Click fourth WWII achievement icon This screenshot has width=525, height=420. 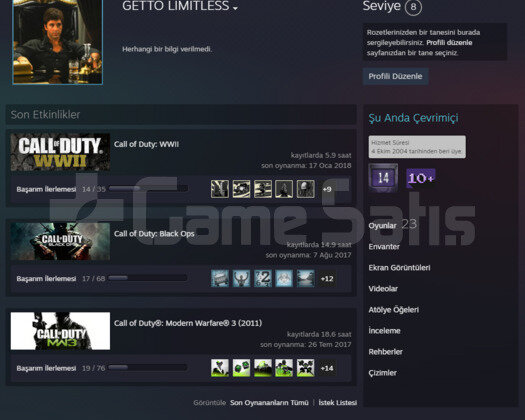click(x=284, y=189)
